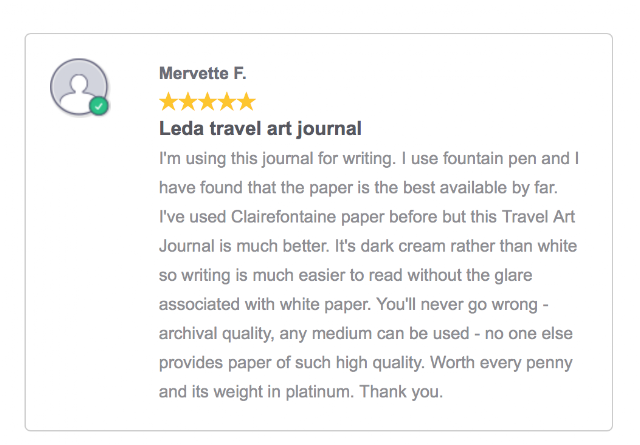Select the fourth rating star
Viewport: 640px width, 445px height.
pos(227,102)
